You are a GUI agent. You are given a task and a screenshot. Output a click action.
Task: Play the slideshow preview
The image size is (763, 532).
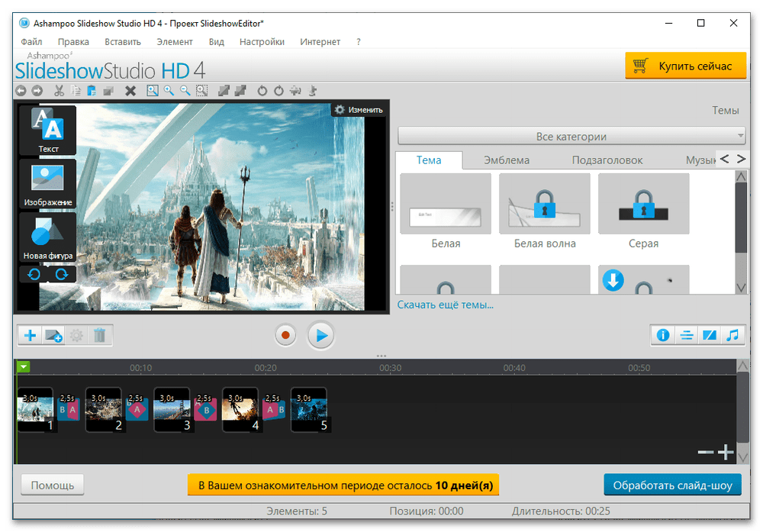coord(320,335)
